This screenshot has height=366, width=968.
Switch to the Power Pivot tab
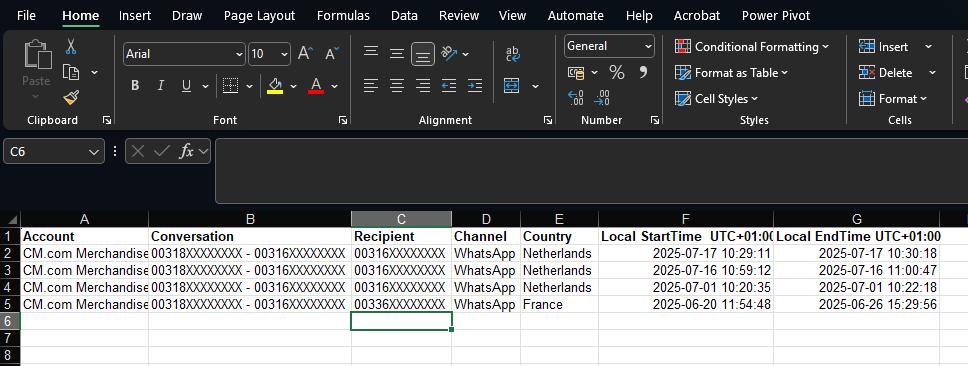(776, 16)
